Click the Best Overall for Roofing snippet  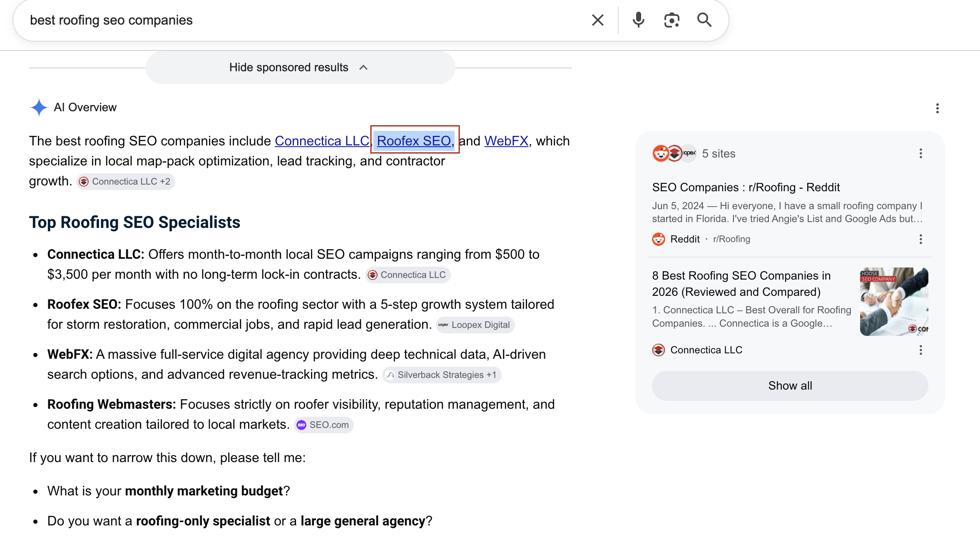[x=751, y=317]
